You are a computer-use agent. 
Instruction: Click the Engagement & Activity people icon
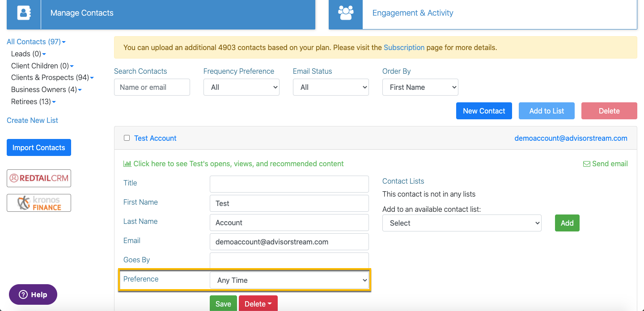[346, 13]
